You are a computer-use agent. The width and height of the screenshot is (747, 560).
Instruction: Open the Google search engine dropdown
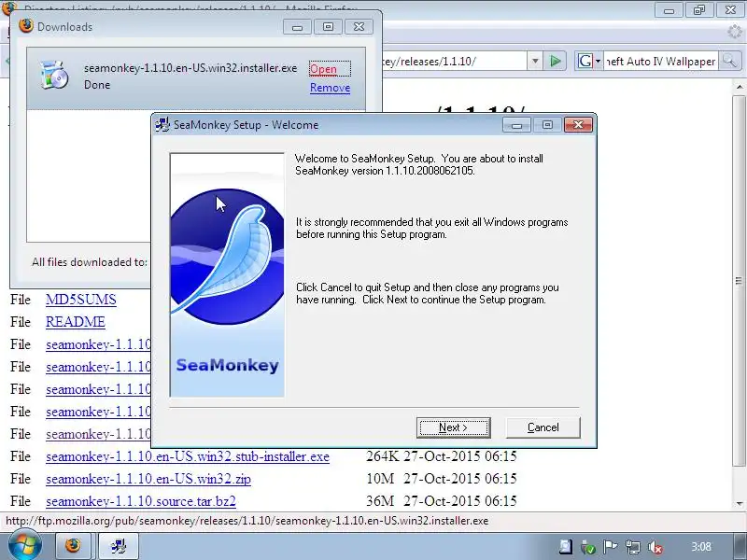click(x=589, y=61)
